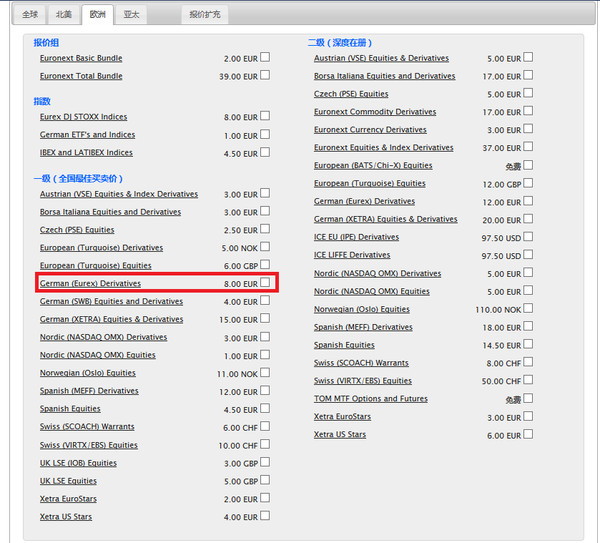
Task: Tick the 2.50 EUR Czech (PSE) Equities checkbox
Action: [x=265, y=229]
